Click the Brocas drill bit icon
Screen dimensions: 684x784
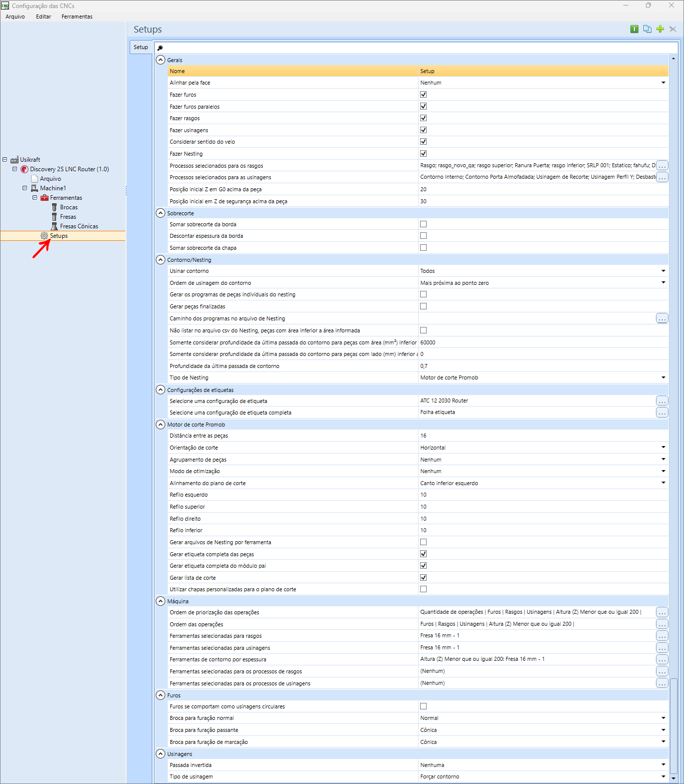[x=55, y=207]
